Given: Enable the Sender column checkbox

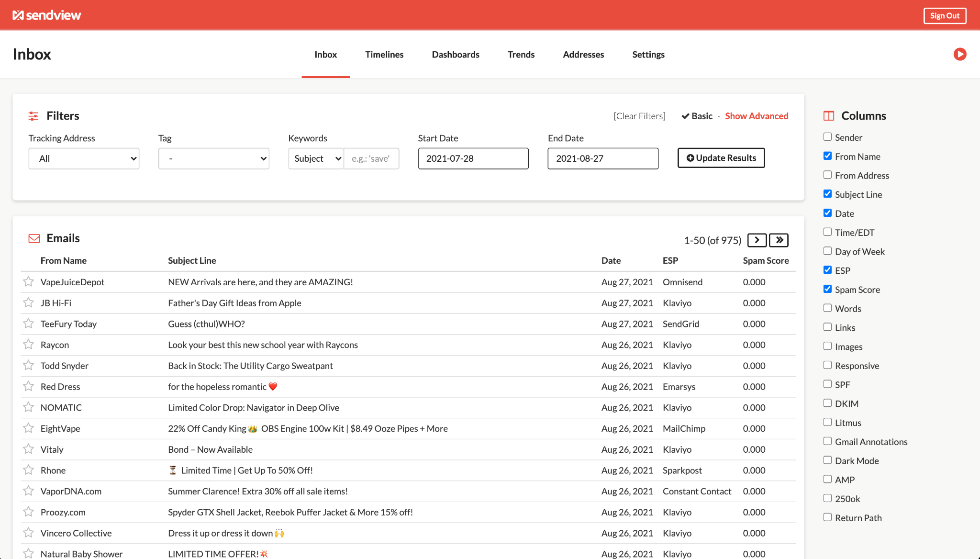Looking at the screenshot, I should click(x=827, y=137).
